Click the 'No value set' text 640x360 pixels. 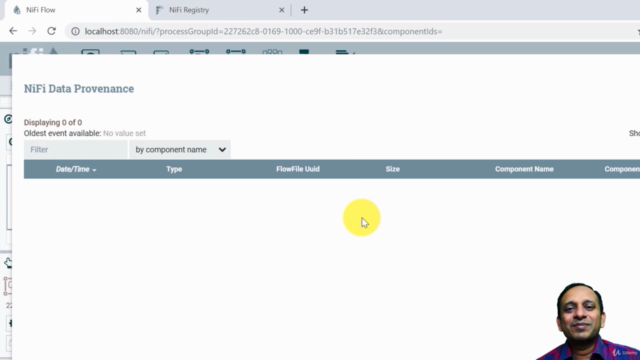(x=124, y=133)
